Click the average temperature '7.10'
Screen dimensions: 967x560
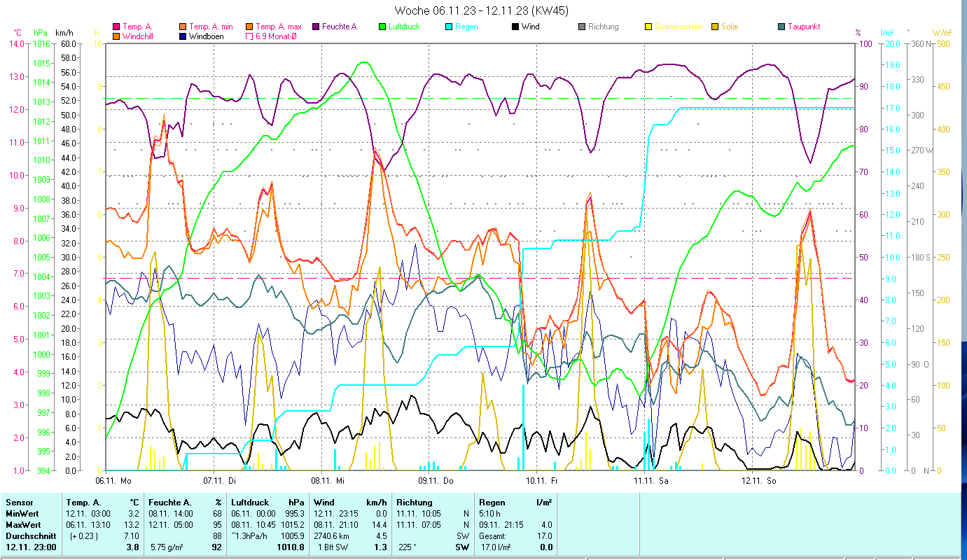pos(133,535)
